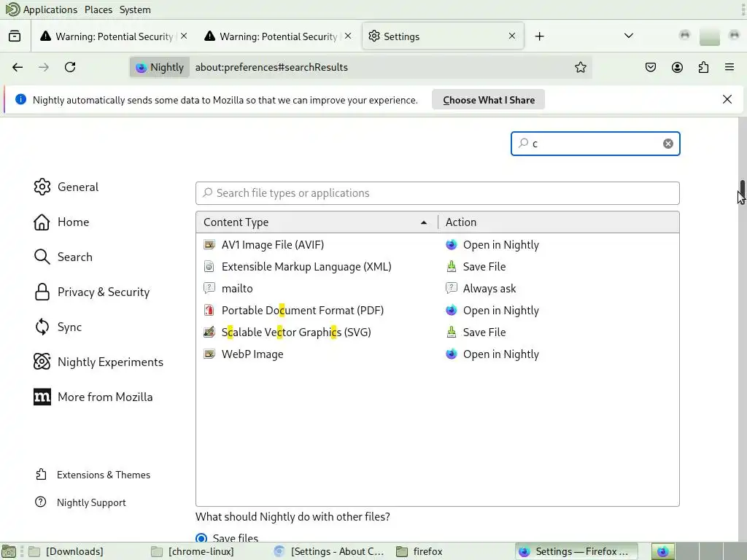The height and width of the screenshot is (560, 747).
Task: Click the Nightly identity badge in URL bar
Action: click(x=160, y=67)
